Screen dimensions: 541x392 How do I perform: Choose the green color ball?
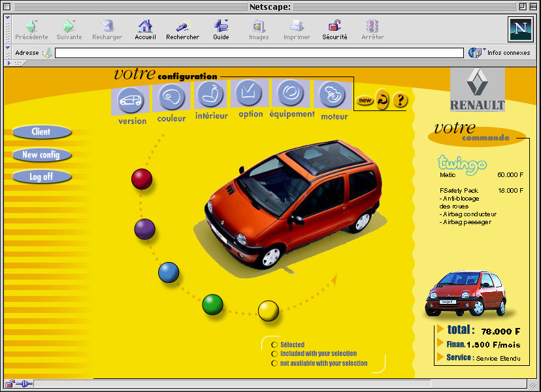212,304
